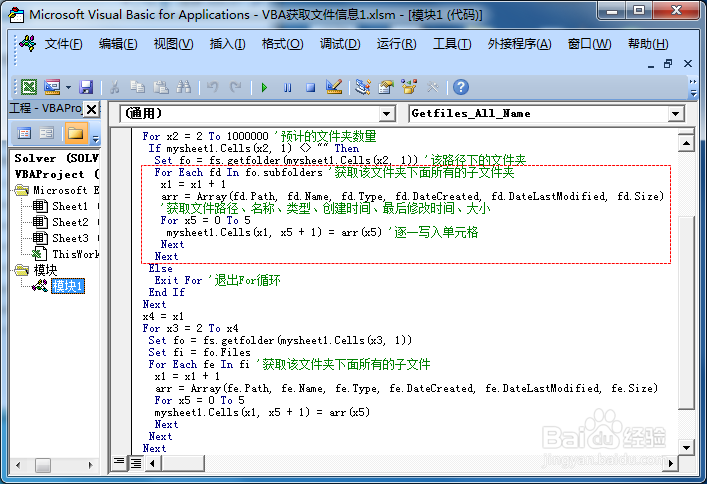Click project pane scrollbar left arrow

pos(18,465)
